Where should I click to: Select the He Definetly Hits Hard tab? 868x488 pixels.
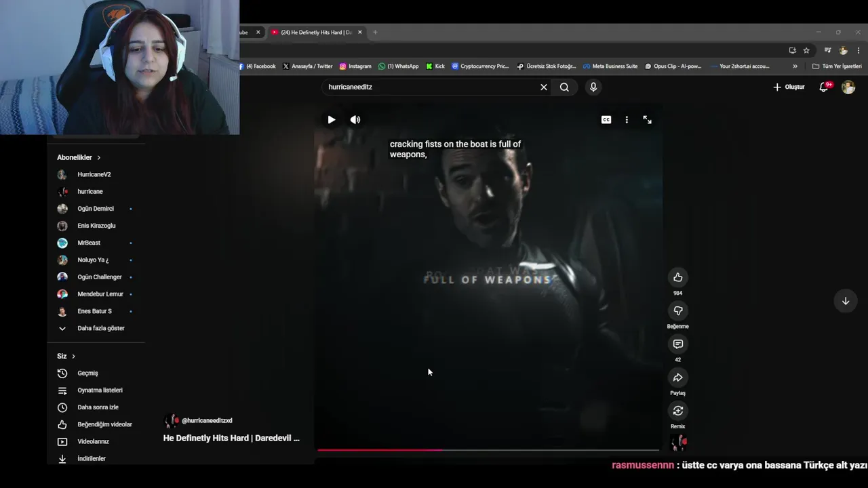tap(316, 32)
